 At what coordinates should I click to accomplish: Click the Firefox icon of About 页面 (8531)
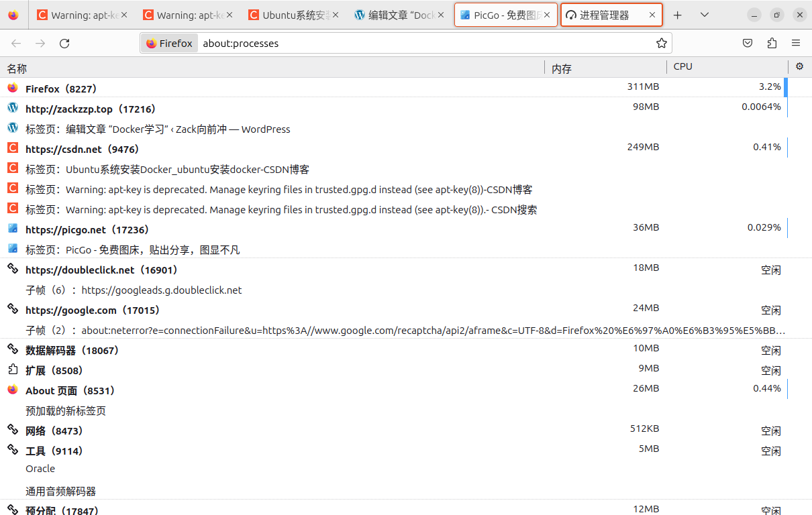(x=12, y=389)
